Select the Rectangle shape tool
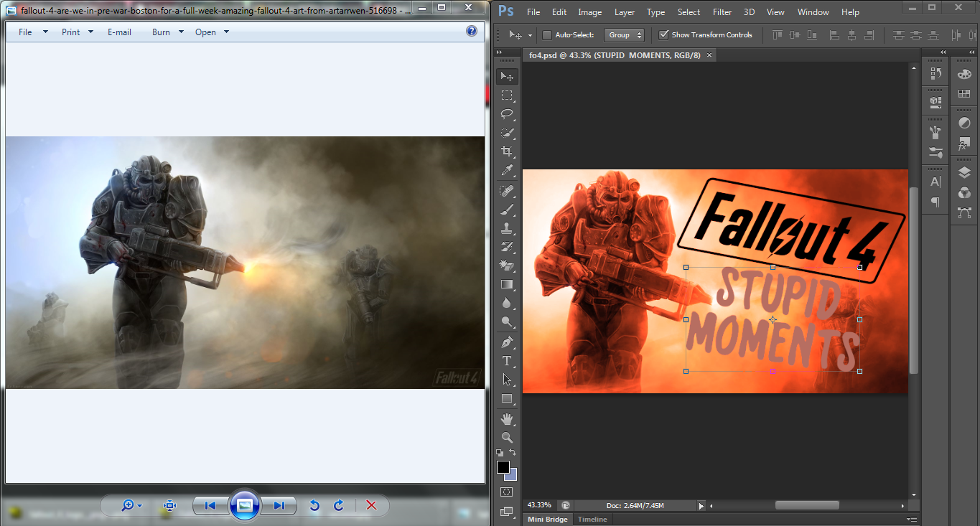 [507, 398]
